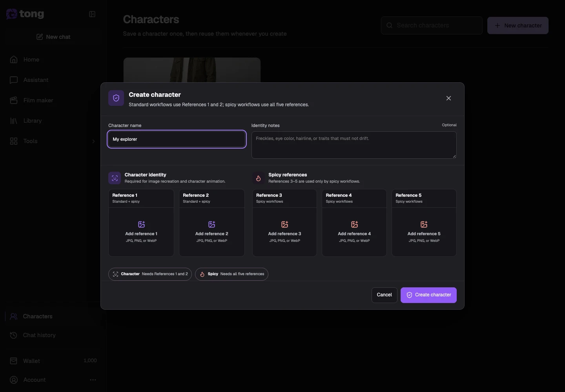565x392 pixels.
Task: Close the Create character dialog
Action: [448, 98]
